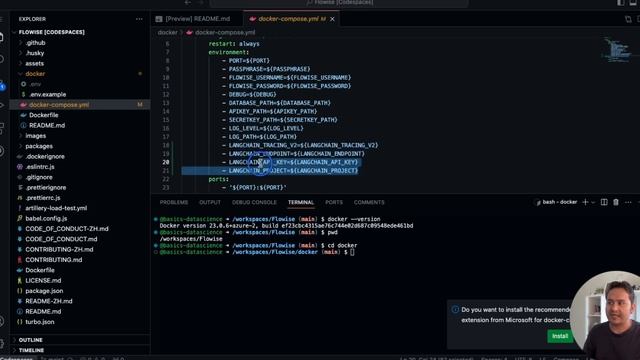Viewport: 640px width, 360px height.
Task: Open root README.md below README-ZH.md
Action: coord(43,311)
